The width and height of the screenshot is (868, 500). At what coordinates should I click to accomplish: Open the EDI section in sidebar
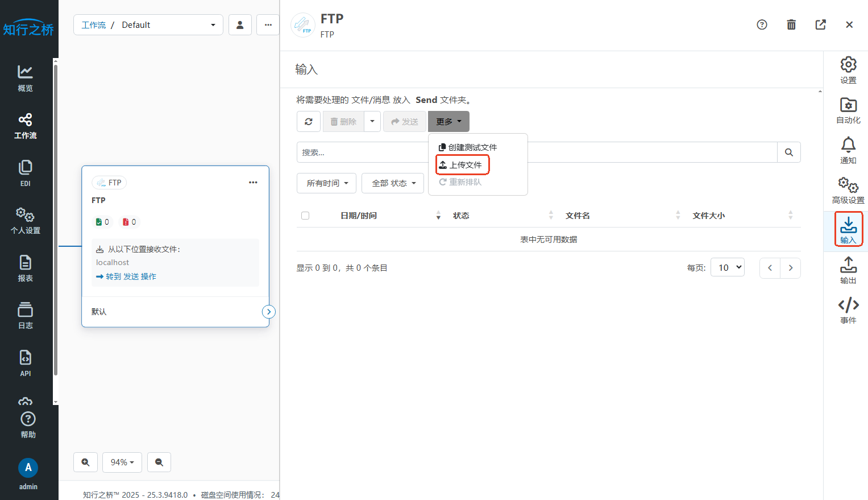25,173
